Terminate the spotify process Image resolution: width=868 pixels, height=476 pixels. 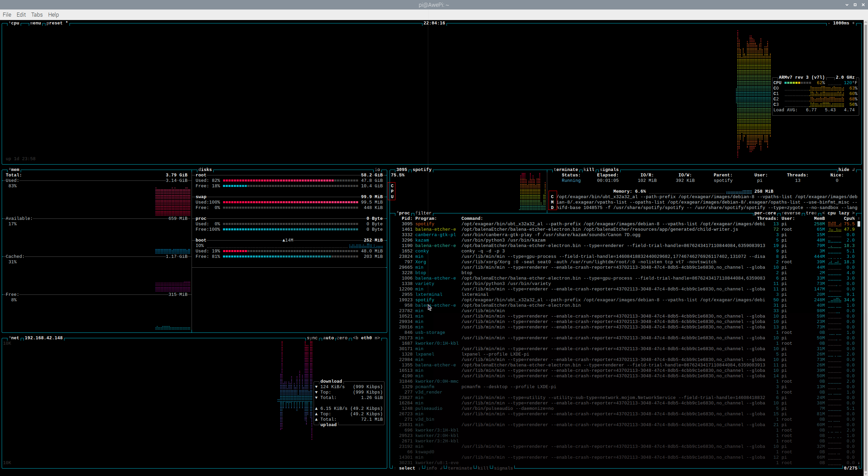pyautogui.click(x=566, y=169)
